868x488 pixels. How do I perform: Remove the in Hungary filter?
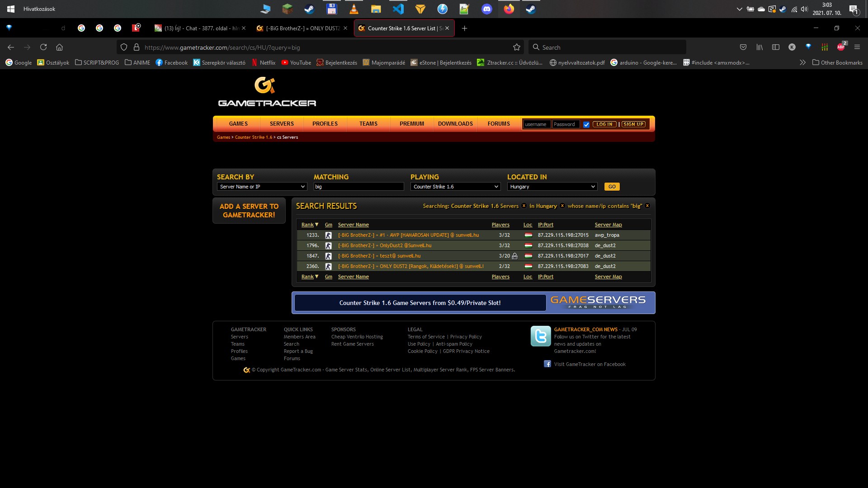[562, 206]
